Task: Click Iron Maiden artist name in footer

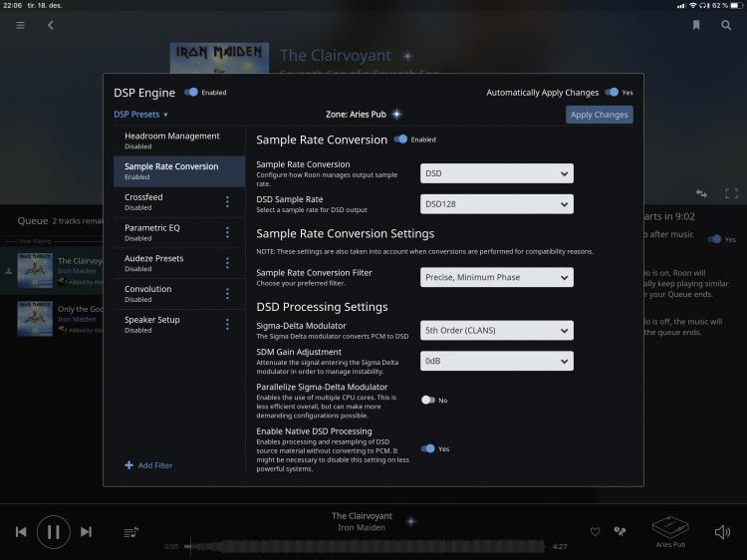Action: coord(362,527)
